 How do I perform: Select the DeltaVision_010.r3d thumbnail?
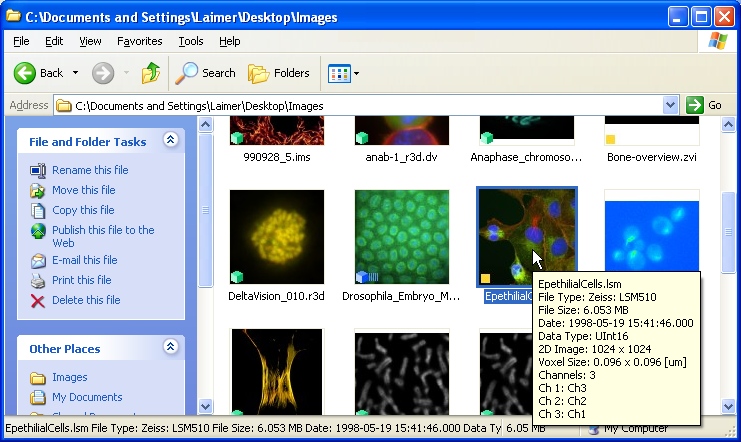pyautogui.click(x=277, y=237)
